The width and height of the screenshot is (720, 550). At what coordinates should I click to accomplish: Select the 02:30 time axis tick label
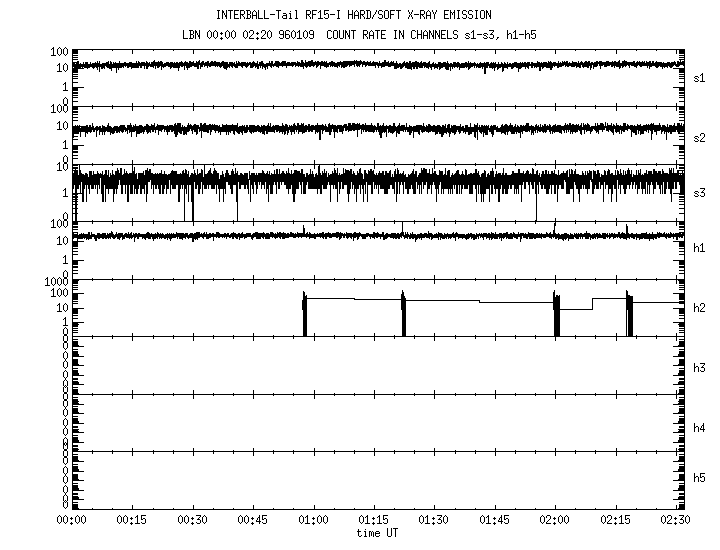click(676, 521)
